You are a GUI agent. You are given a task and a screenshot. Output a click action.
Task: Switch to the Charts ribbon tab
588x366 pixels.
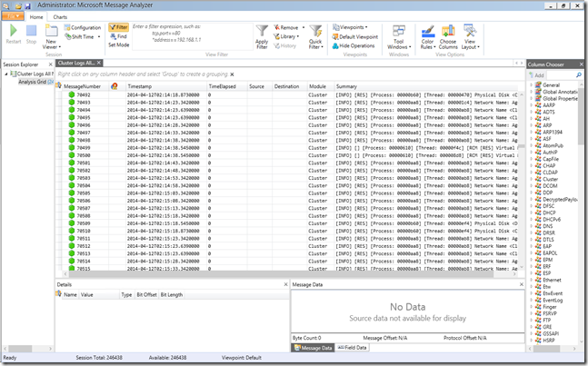click(x=60, y=16)
